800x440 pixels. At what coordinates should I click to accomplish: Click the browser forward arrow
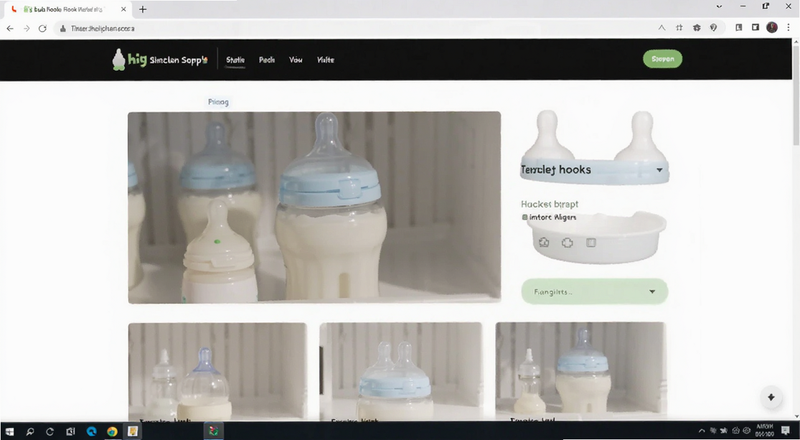[27, 29]
